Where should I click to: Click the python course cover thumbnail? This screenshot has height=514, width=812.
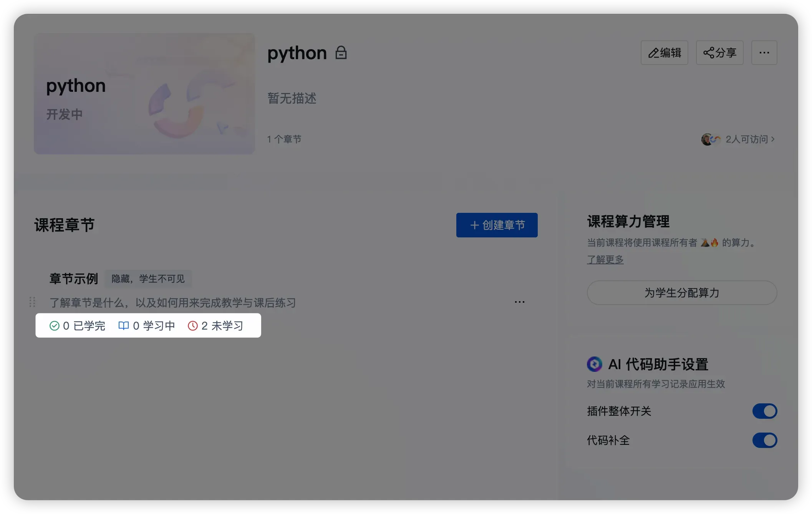click(144, 94)
